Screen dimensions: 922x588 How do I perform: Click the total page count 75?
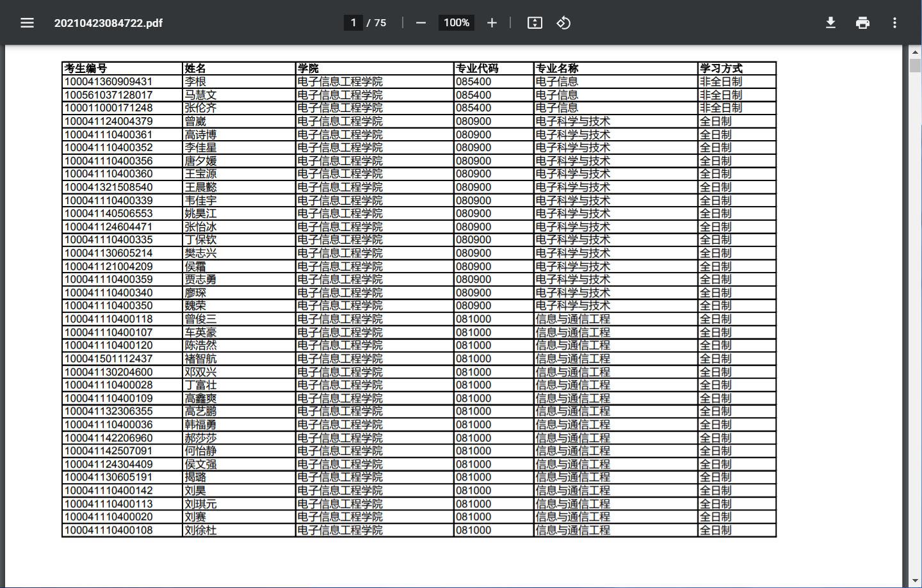click(x=380, y=23)
